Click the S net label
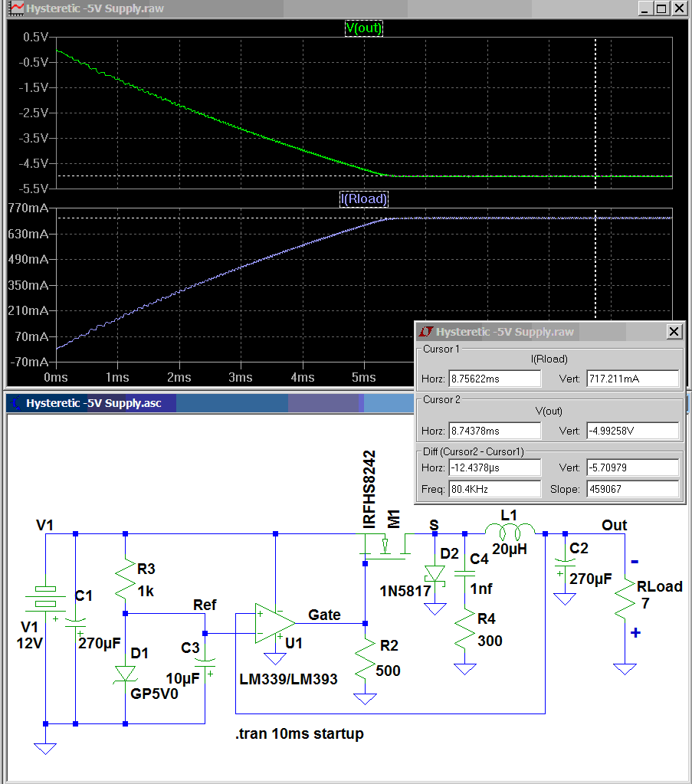 coord(434,525)
